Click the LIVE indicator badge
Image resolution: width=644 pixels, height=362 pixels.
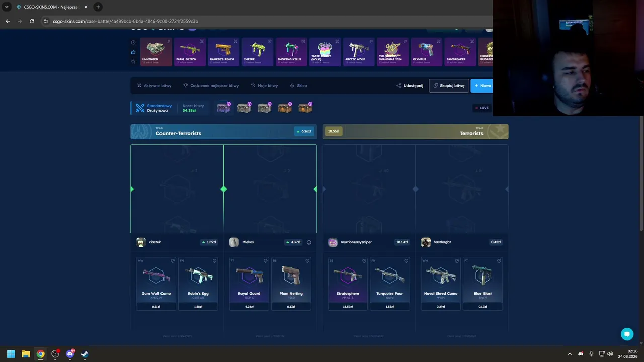click(x=482, y=108)
